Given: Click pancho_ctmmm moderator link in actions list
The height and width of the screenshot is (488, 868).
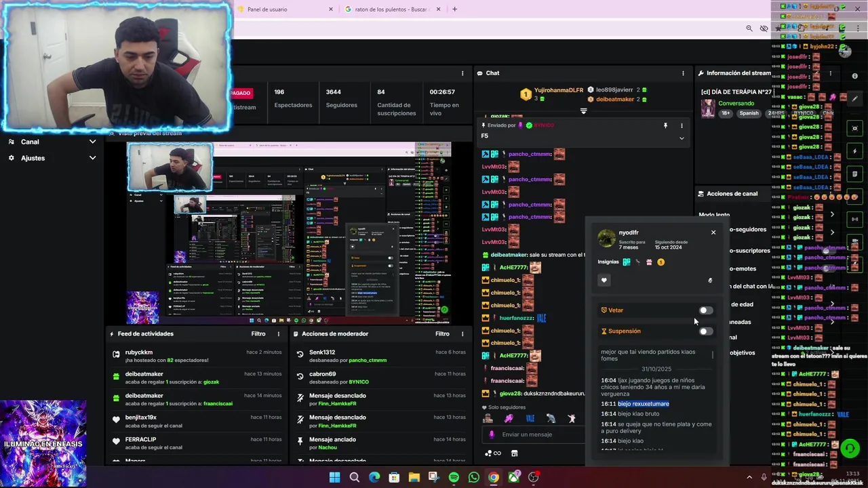Looking at the screenshot, I should tap(368, 360).
